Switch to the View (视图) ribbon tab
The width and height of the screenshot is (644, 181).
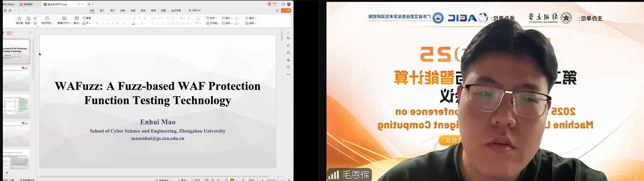(x=163, y=10)
